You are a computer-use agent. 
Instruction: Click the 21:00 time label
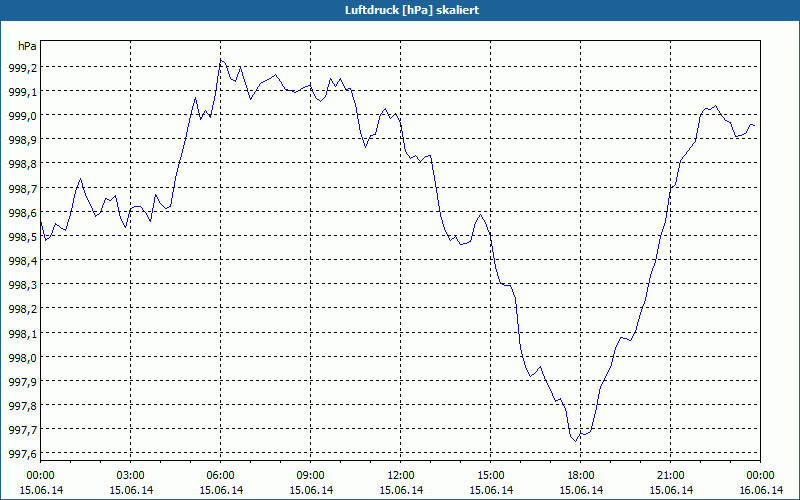[x=670, y=476]
